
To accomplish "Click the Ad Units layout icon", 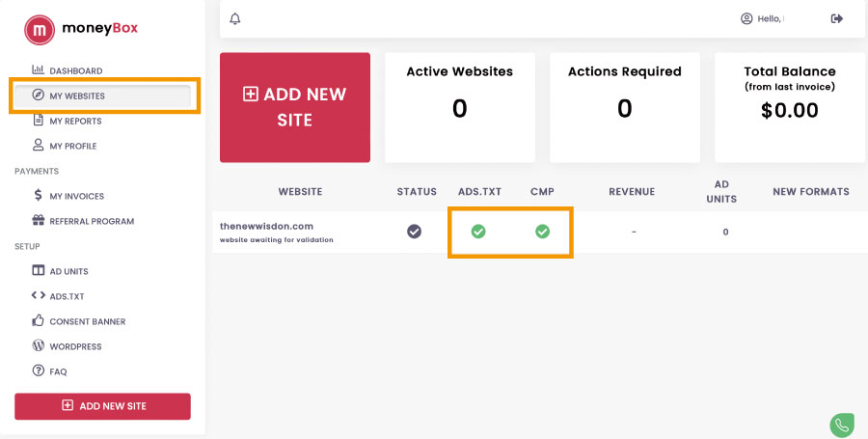I will pos(38,270).
